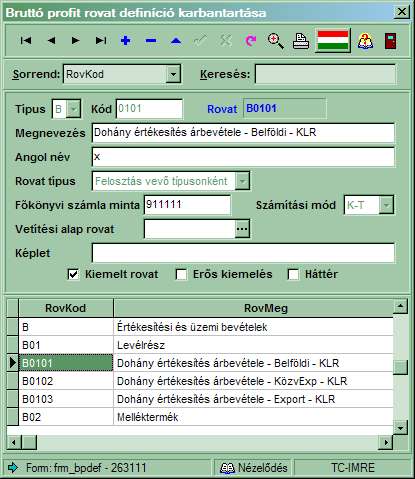Click 'Értékesítési és üzemi bevételek' cell
The image size is (415, 479).
[x=253, y=327]
